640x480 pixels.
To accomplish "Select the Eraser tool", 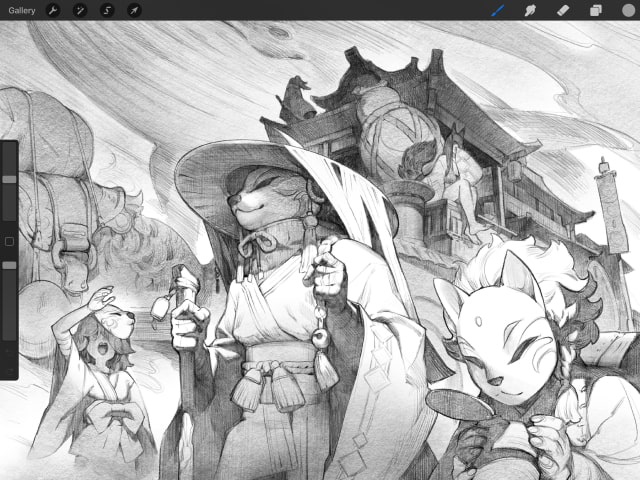I will (x=563, y=10).
